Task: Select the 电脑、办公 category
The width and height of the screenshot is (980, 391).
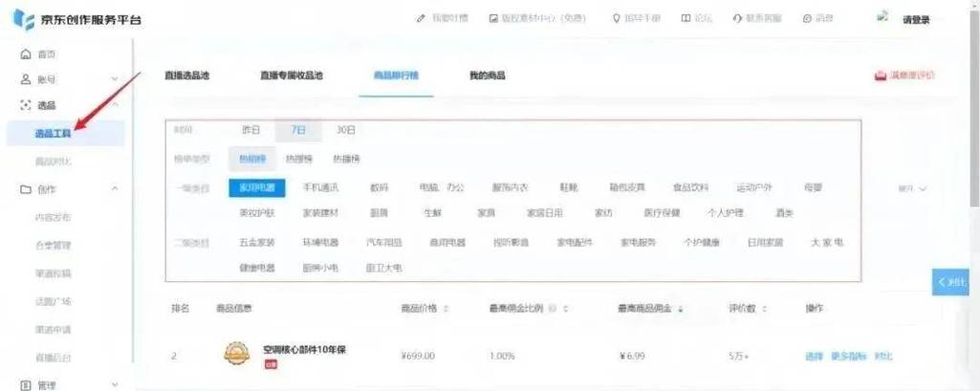Action: coord(442,188)
